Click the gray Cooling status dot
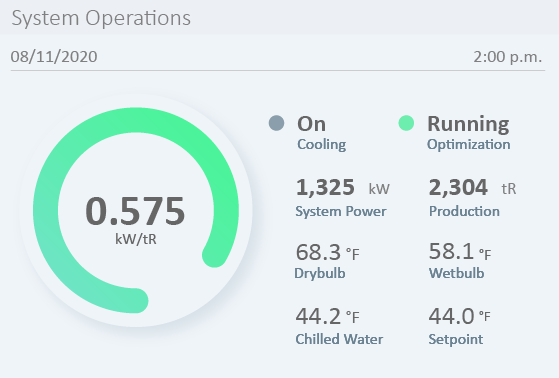Screen dimensions: 559x378 [x=276, y=123]
